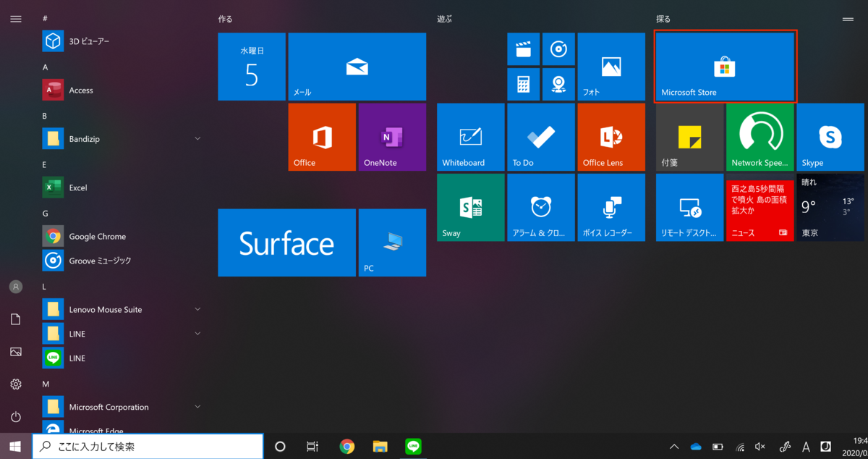Open the Office Lens tile
Viewport: 868px width, 459px height.
[x=611, y=137]
